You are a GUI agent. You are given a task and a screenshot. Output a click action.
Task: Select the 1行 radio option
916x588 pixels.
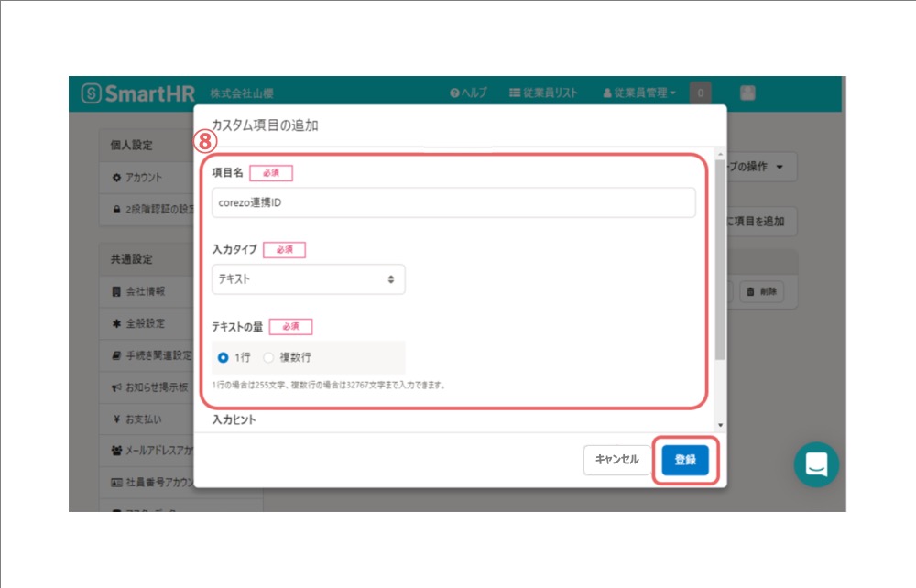(x=223, y=357)
